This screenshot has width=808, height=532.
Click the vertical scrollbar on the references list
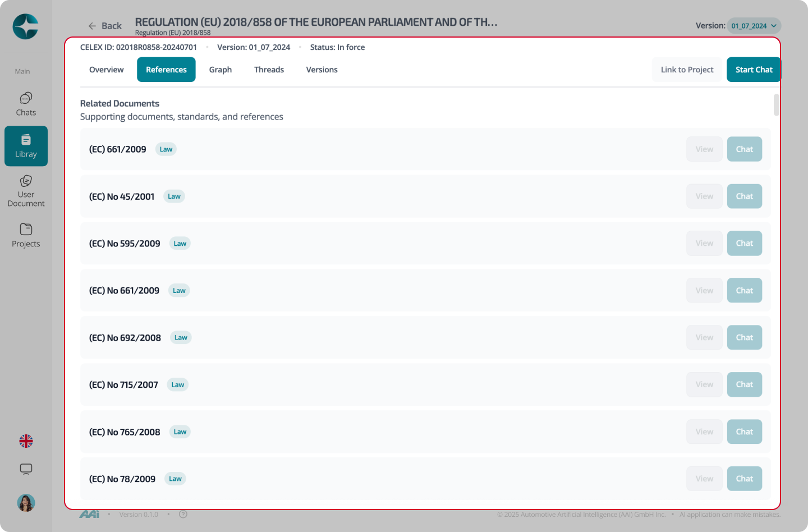point(777,105)
